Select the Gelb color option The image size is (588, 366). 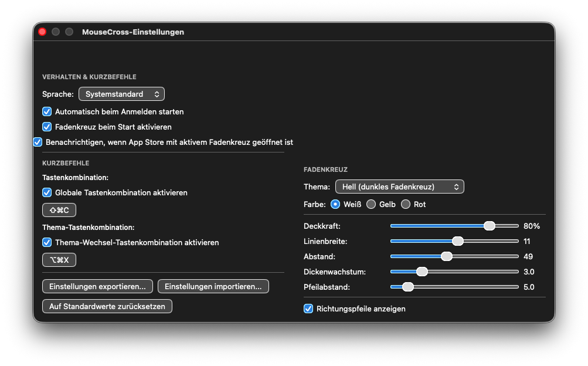[x=370, y=204]
